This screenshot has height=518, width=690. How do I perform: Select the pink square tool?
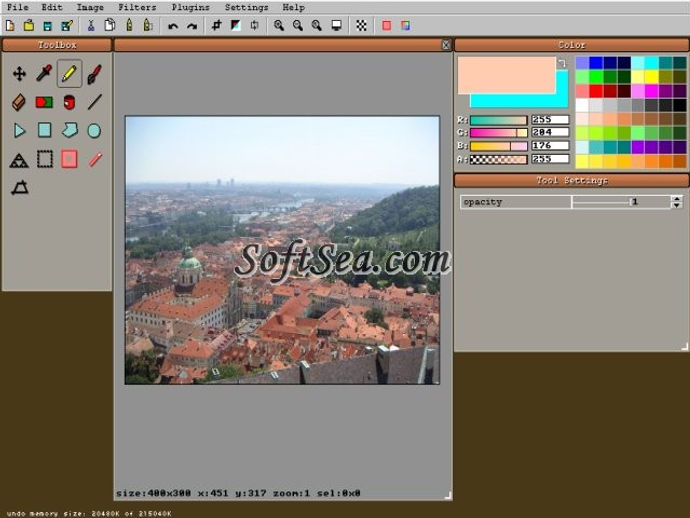69,159
